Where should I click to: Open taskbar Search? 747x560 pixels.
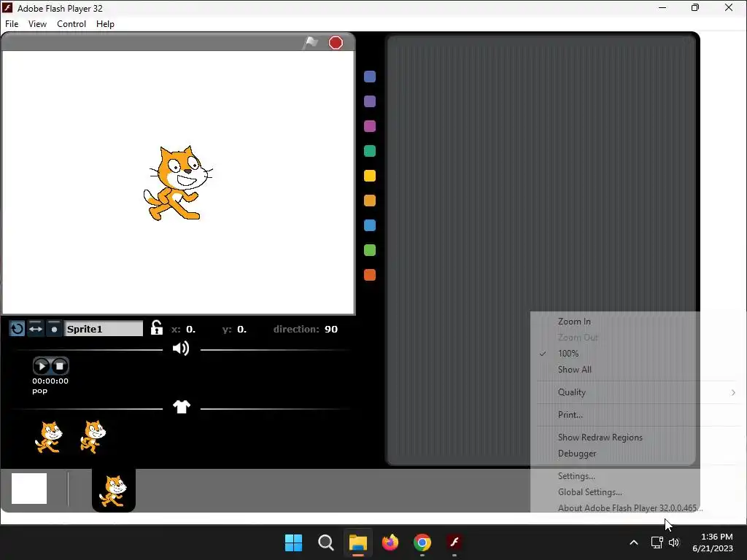click(x=326, y=542)
